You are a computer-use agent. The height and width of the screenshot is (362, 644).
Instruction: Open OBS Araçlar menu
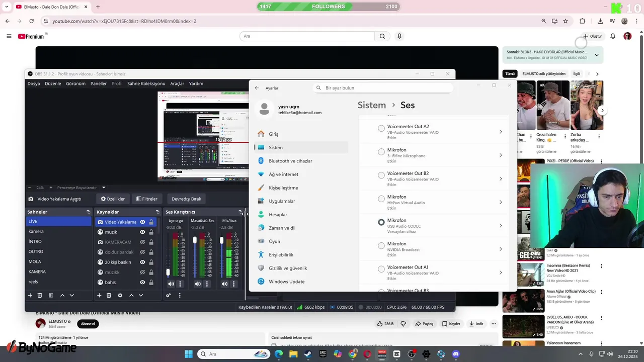[x=177, y=83]
